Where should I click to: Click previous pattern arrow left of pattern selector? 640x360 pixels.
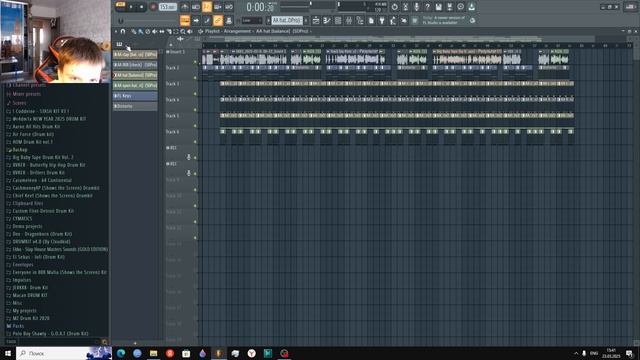[269, 20]
